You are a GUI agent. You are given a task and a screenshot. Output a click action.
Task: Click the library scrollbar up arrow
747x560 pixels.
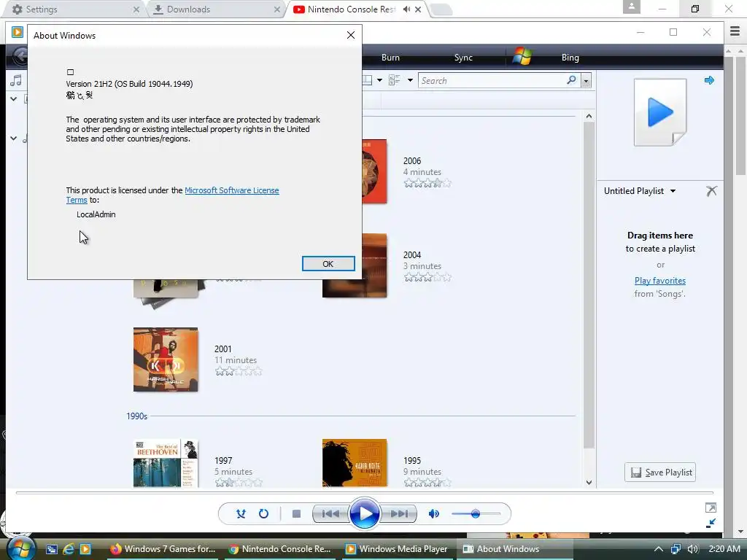[x=589, y=116]
